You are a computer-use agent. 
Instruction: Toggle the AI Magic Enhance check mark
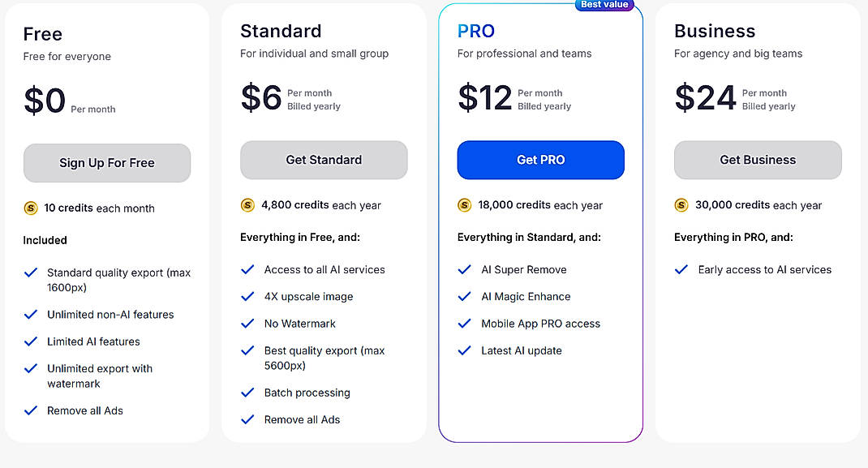point(464,296)
